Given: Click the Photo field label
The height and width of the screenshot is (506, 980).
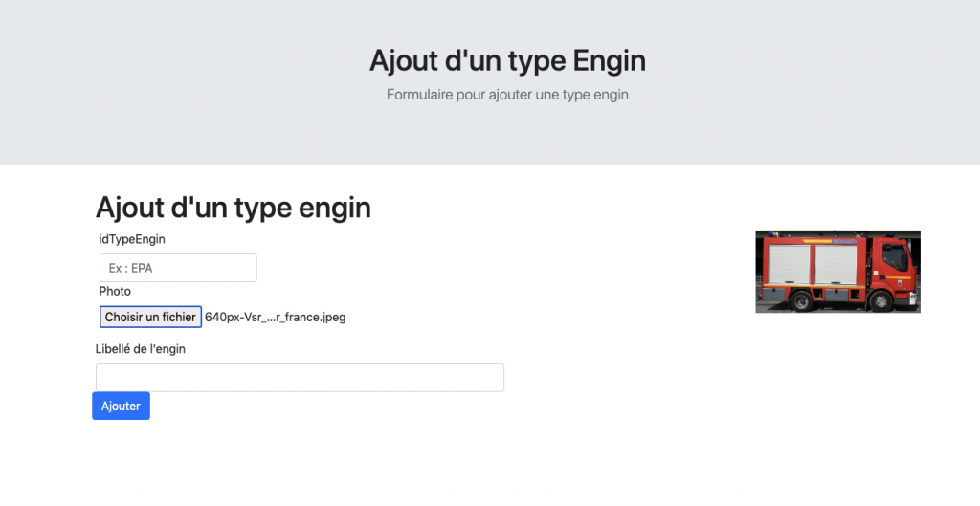Looking at the screenshot, I should [115, 291].
